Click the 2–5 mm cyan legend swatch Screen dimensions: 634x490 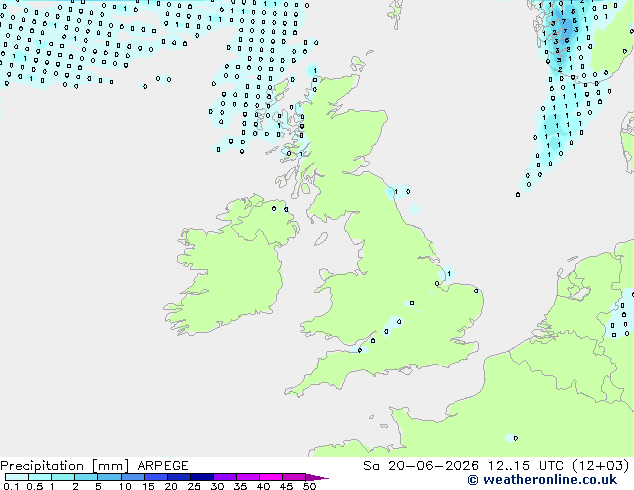point(86,477)
